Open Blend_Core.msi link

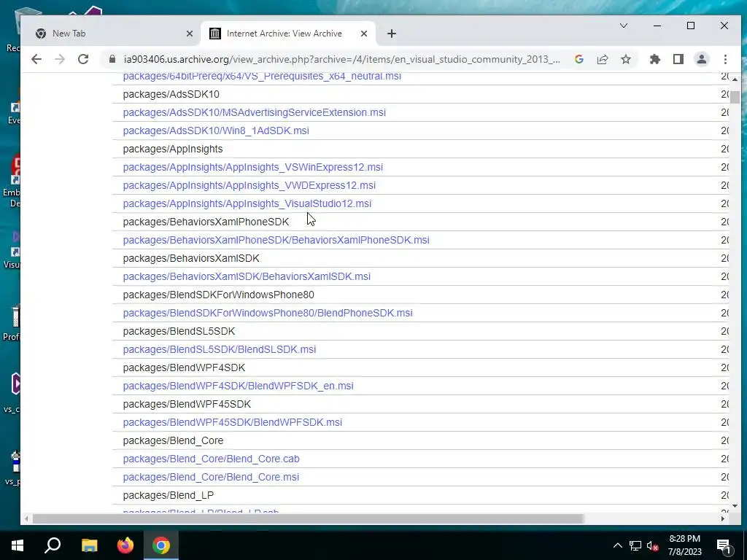(211, 477)
